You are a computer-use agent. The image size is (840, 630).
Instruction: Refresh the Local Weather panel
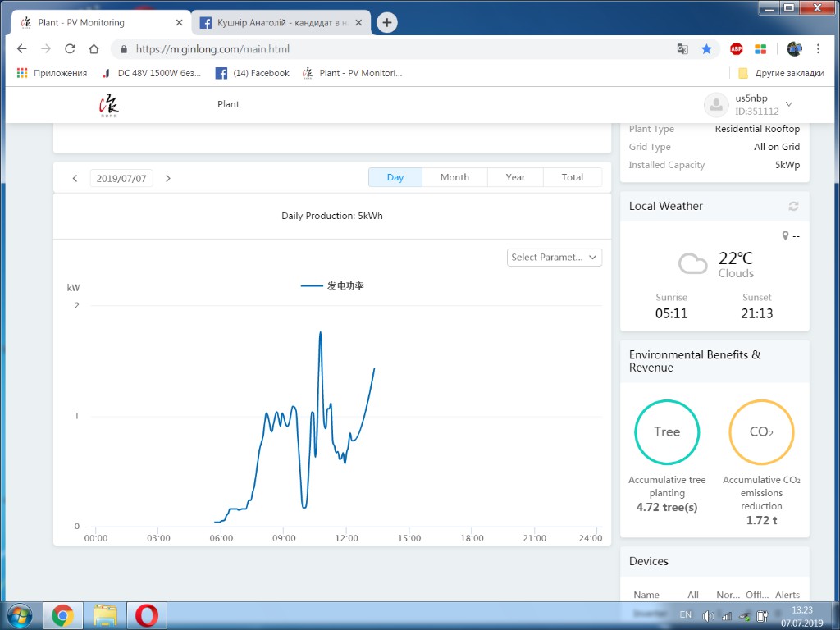point(793,207)
